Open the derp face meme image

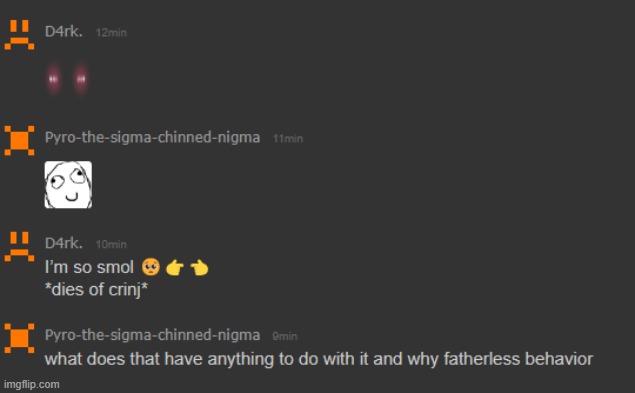[68, 185]
